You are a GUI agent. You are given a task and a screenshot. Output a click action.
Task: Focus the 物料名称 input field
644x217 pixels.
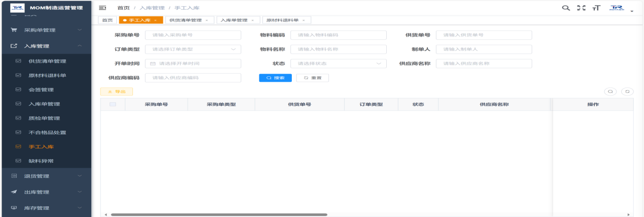click(338, 49)
